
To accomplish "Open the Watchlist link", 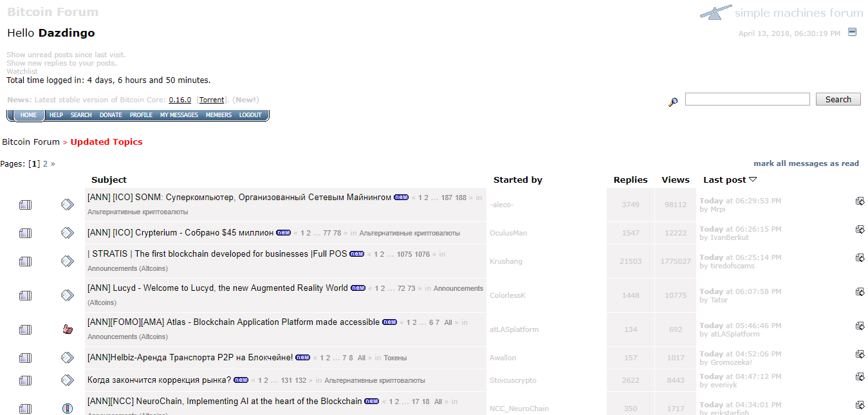I will (22, 71).
